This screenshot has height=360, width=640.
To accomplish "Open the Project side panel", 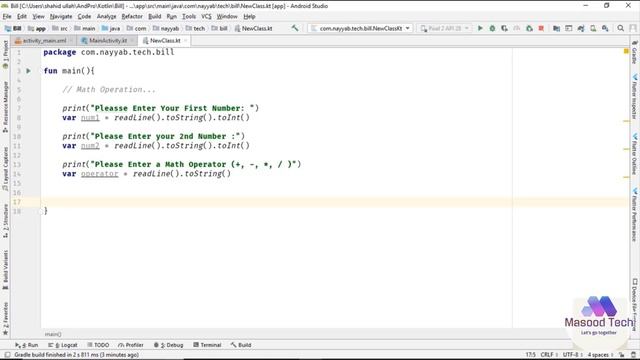I will coord(5,54).
